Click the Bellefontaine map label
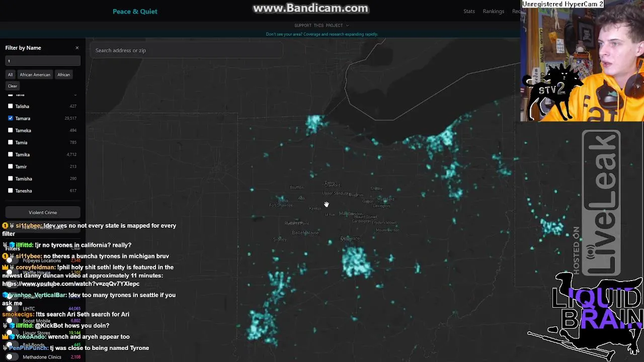This screenshot has width=644, height=362. point(305,233)
